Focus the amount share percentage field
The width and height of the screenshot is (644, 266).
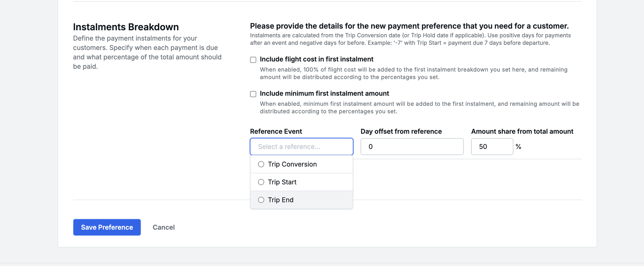[492, 146]
